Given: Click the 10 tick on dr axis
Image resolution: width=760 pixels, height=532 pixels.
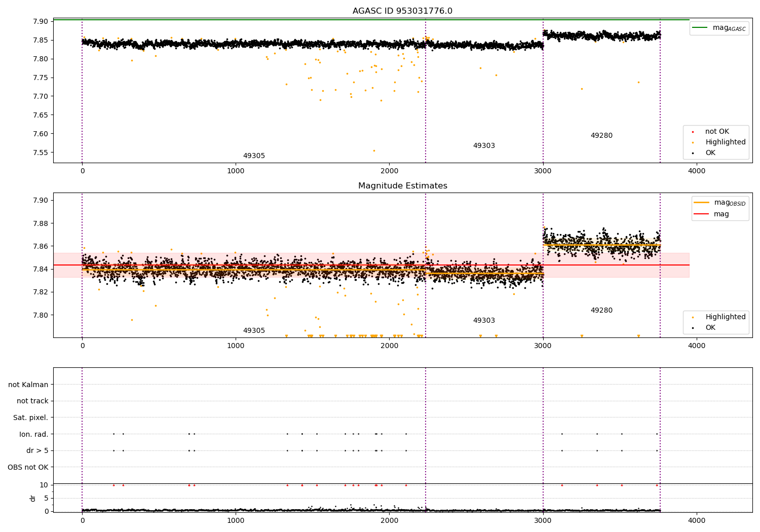Looking at the screenshot, I should pos(44,485).
